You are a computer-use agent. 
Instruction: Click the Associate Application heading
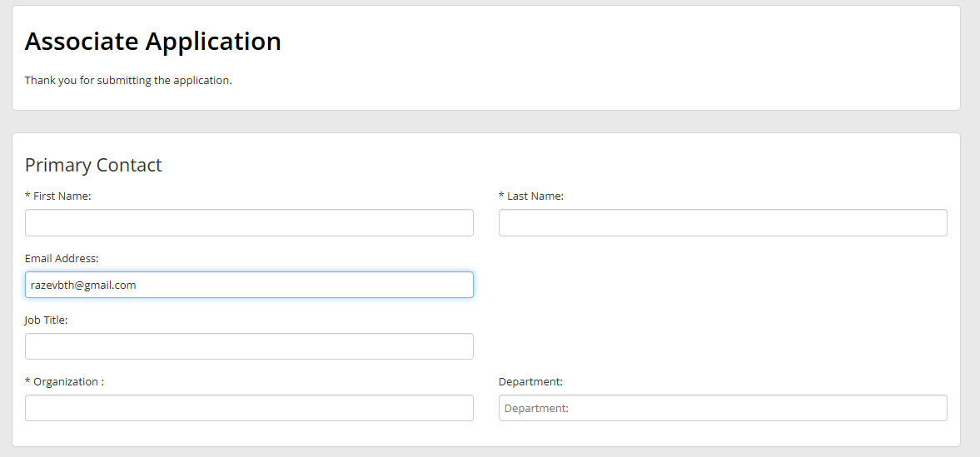tap(153, 42)
